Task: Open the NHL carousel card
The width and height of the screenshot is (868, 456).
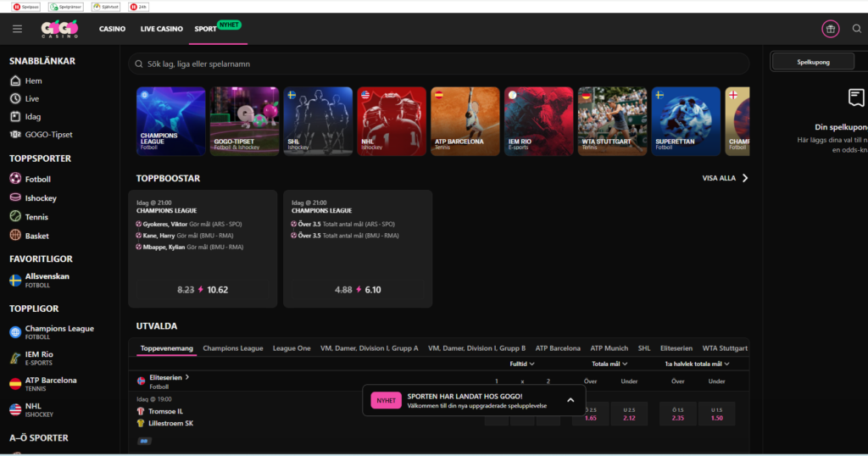Action: pyautogui.click(x=392, y=121)
